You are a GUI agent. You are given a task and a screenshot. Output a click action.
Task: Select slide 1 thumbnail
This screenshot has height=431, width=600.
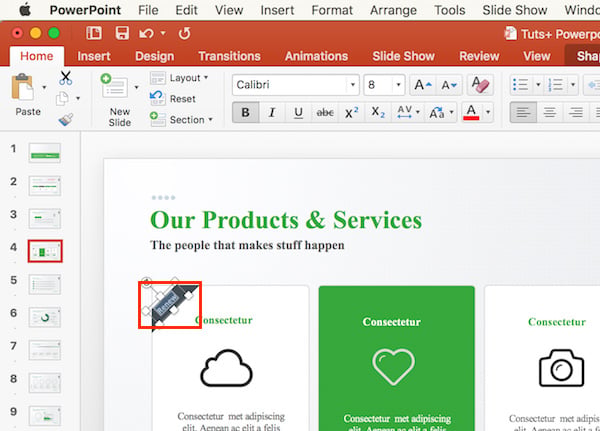point(45,153)
